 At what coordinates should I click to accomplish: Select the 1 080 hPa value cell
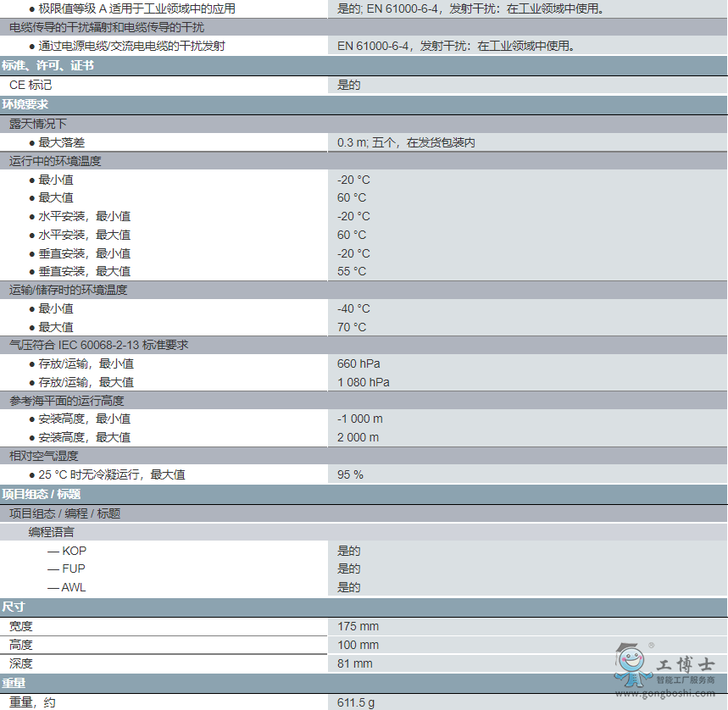(x=364, y=382)
